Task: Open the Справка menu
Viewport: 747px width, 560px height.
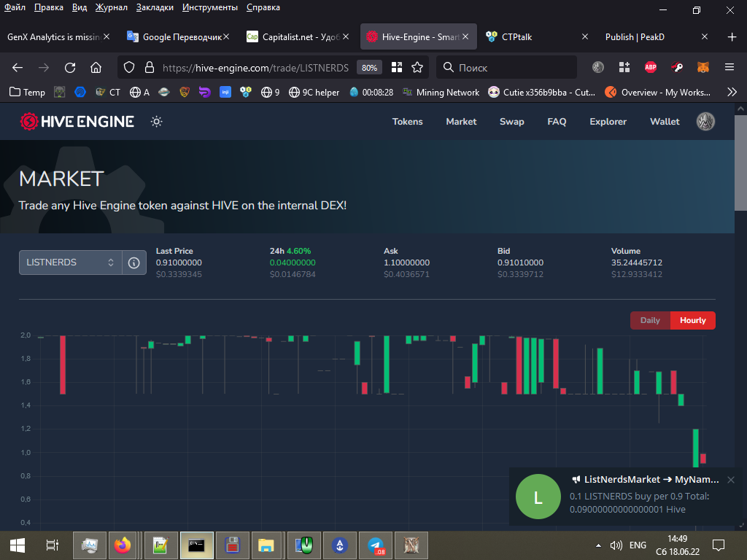Action: click(263, 7)
